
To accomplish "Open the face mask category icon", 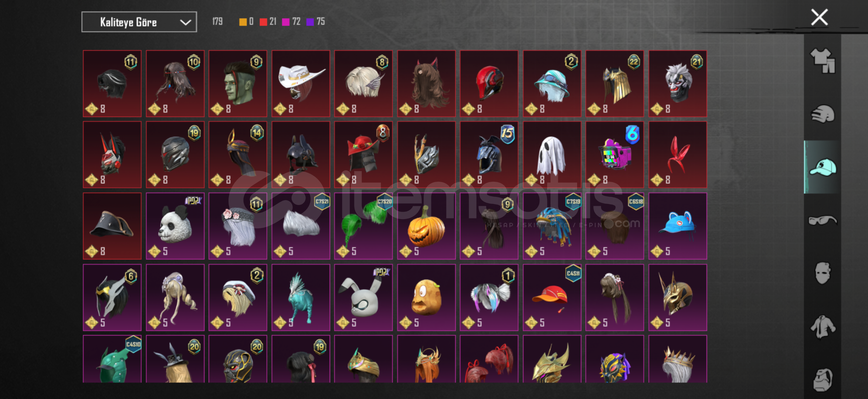I will [823, 273].
